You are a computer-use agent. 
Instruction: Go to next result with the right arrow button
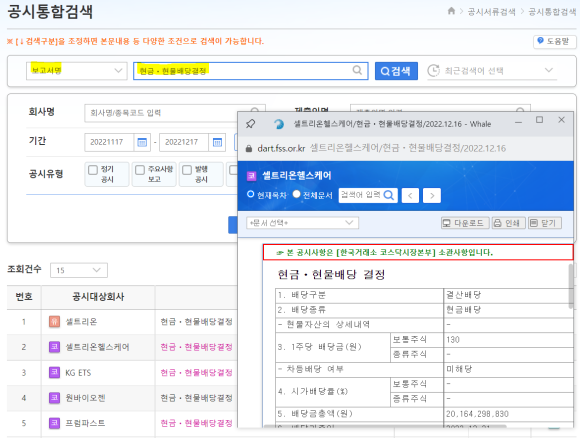coord(432,195)
